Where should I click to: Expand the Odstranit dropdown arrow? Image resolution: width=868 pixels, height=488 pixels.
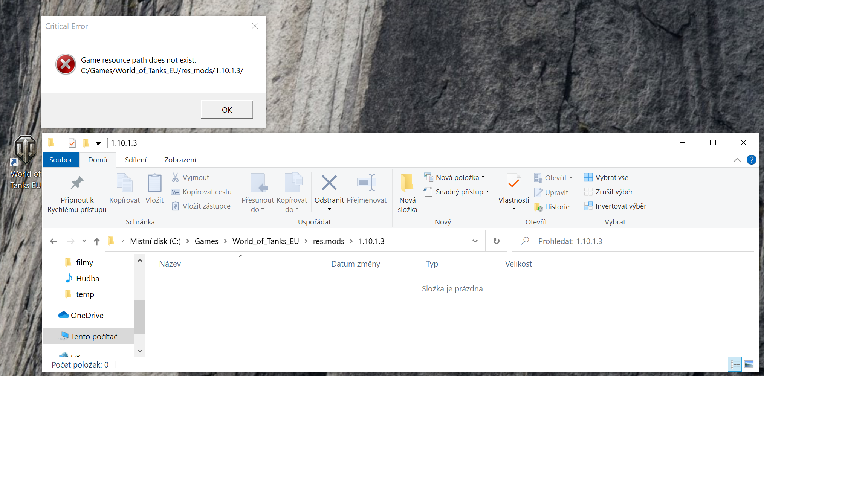tap(329, 209)
